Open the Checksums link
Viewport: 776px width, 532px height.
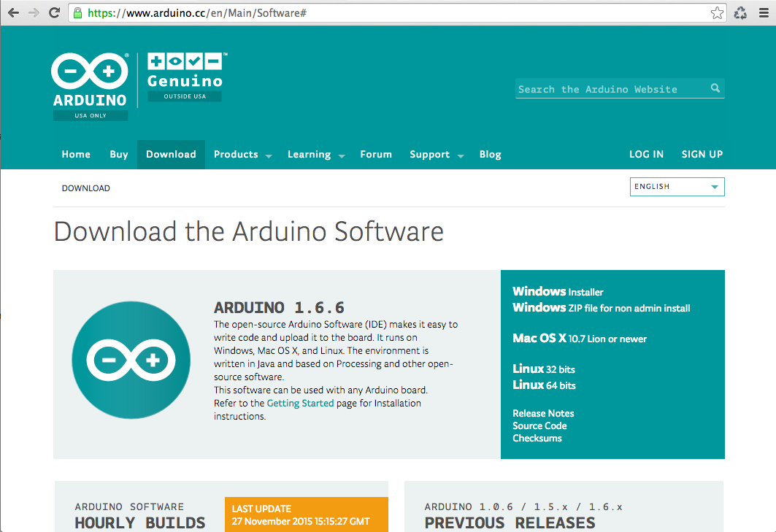click(537, 438)
